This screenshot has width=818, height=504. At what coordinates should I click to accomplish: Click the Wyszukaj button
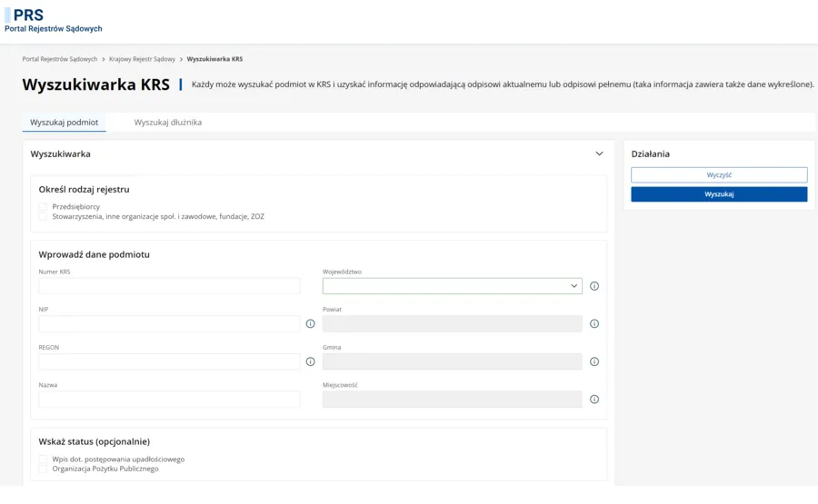point(719,194)
